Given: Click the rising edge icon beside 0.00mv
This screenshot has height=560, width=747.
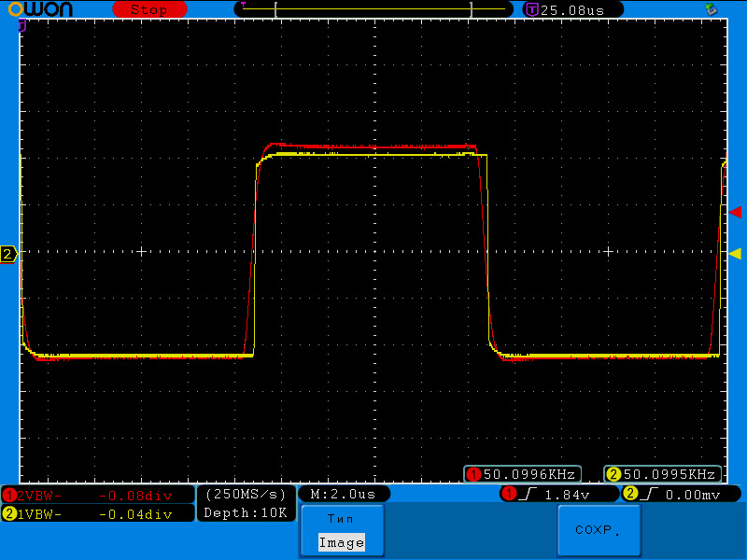Looking at the screenshot, I should coord(648,494).
